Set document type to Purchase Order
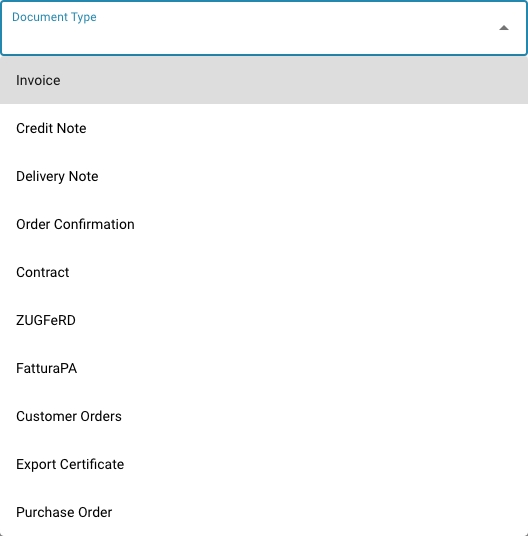The height and width of the screenshot is (536, 528). [264, 512]
